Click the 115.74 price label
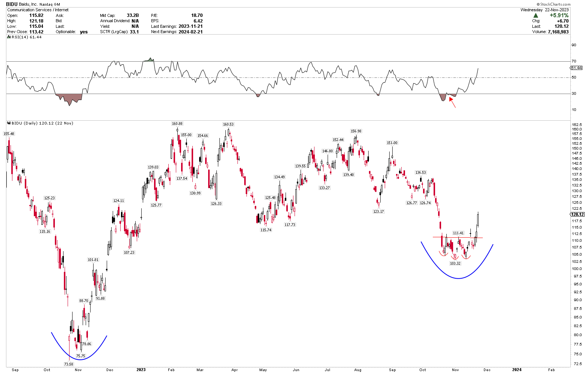The height and width of the screenshot is (373, 588). click(266, 230)
